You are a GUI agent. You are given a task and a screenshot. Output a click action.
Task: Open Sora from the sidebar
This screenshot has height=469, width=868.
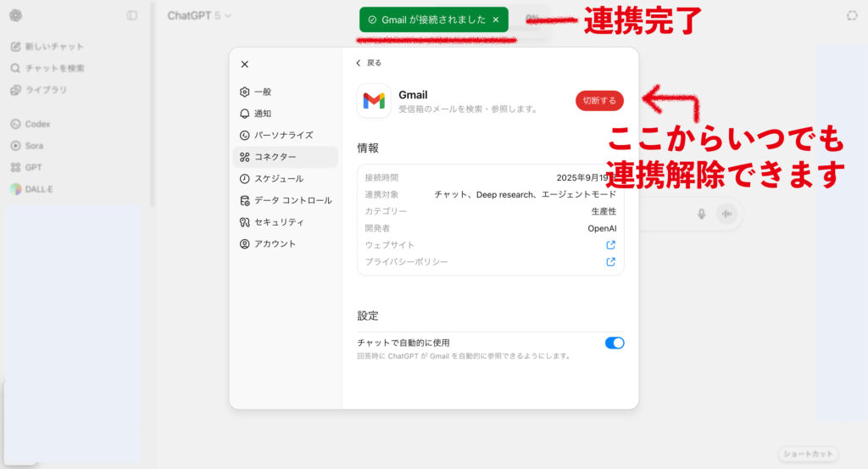[x=34, y=146]
